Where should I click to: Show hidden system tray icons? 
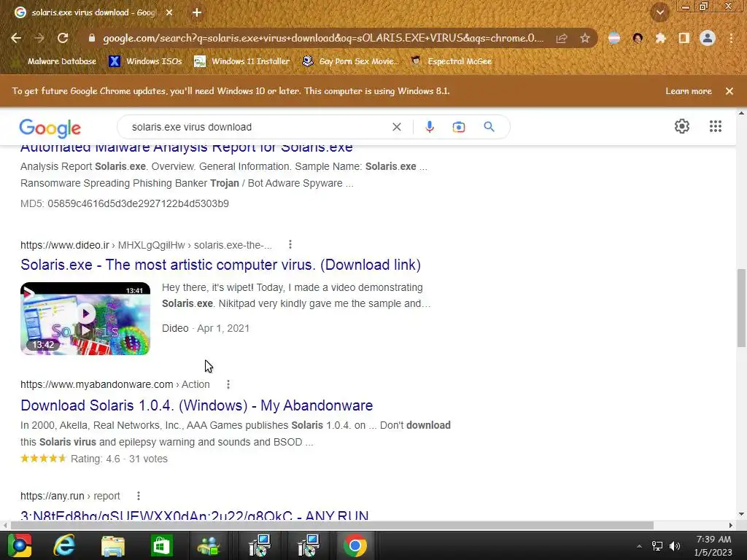(x=639, y=546)
